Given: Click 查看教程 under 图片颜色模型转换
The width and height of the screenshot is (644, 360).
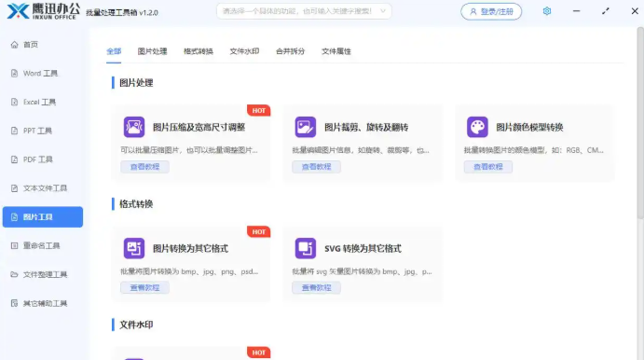Looking at the screenshot, I should click(488, 167).
